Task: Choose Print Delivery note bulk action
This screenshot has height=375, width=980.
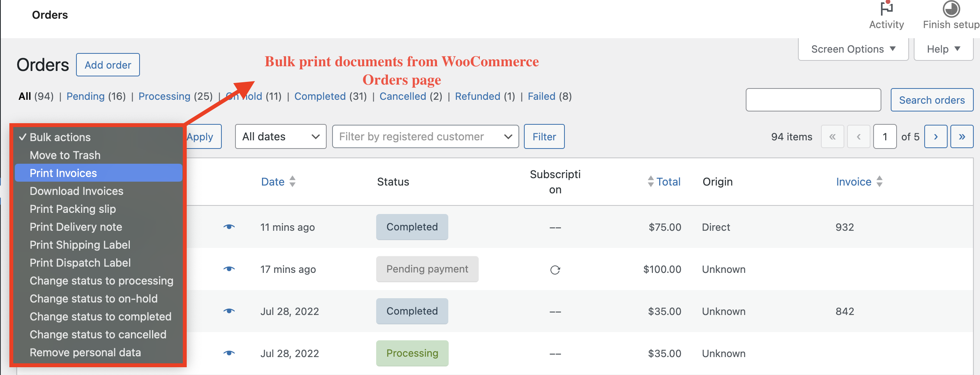Action: 99,227
